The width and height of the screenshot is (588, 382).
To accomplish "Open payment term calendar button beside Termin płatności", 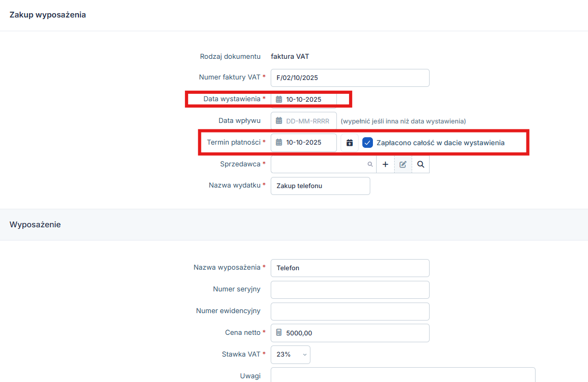I will (x=350, y=143).
